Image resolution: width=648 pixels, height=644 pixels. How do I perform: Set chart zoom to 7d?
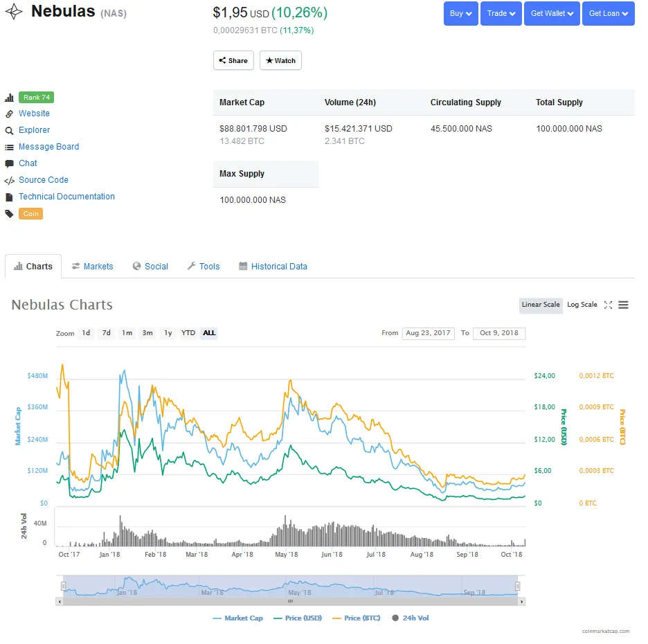pos(106,333)
